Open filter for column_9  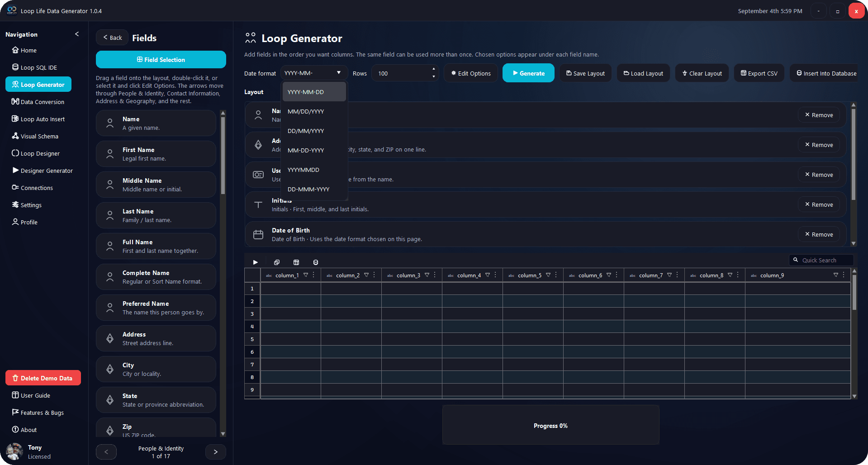[x=836, y=275]
